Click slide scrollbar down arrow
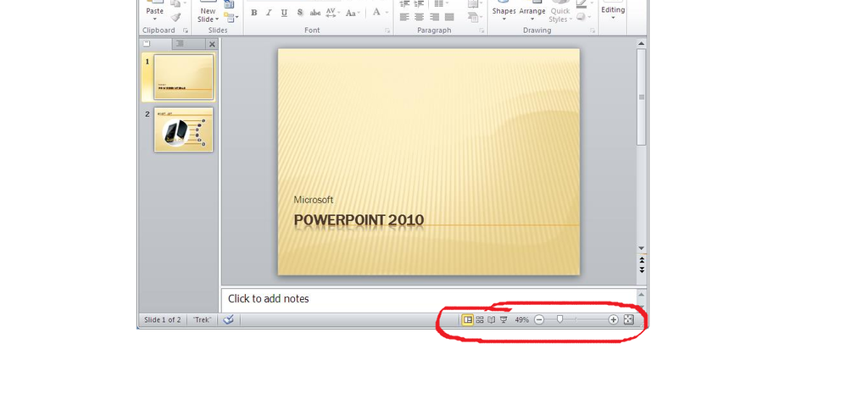 [x=642, y=248]
